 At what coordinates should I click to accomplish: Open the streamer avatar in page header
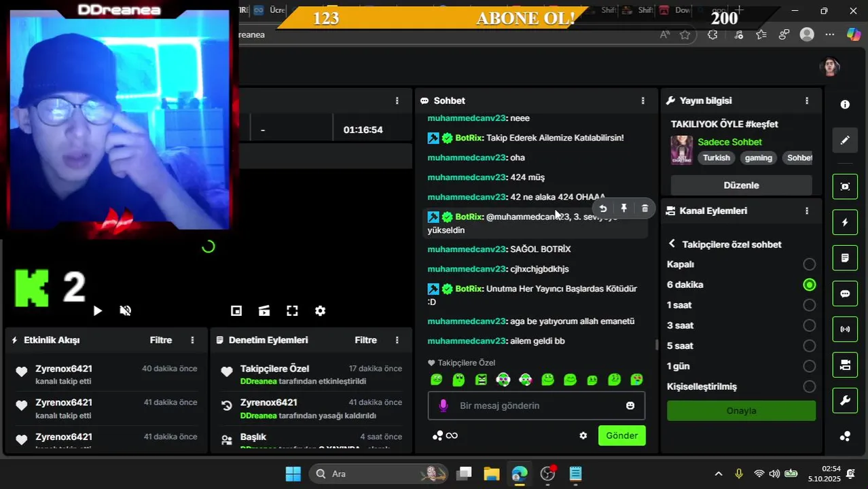[x=830, y=67]
